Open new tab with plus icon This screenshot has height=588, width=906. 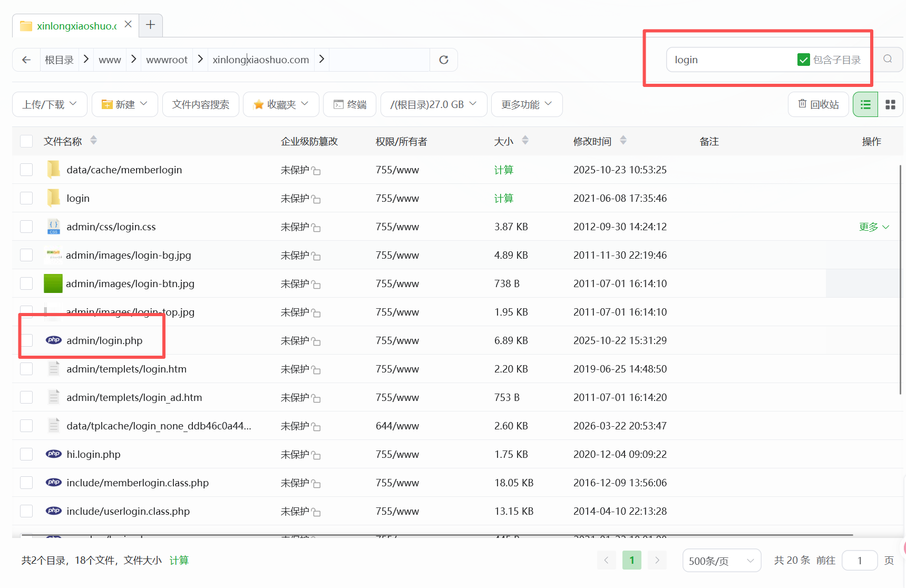151,25
